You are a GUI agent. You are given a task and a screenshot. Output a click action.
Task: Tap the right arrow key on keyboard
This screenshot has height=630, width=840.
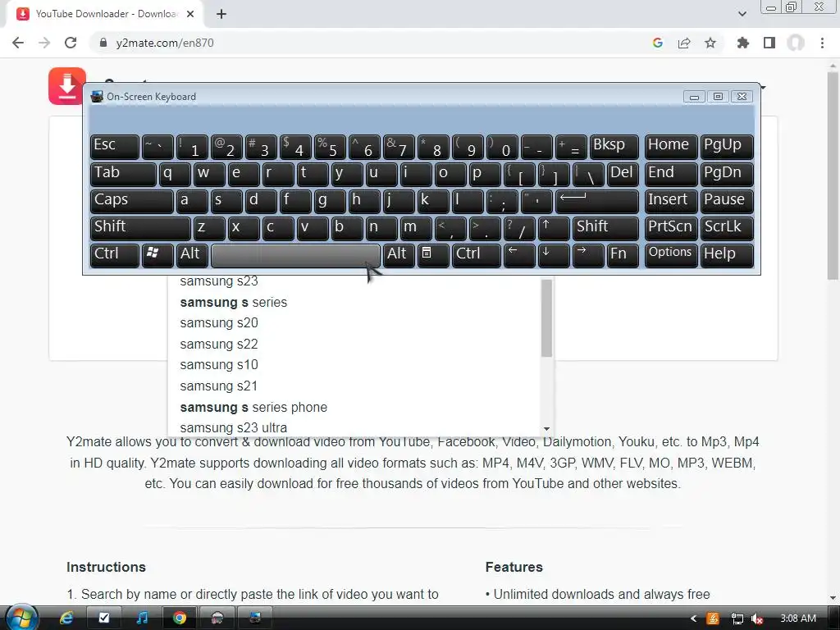pyautogui.click(x=587, y=255)
